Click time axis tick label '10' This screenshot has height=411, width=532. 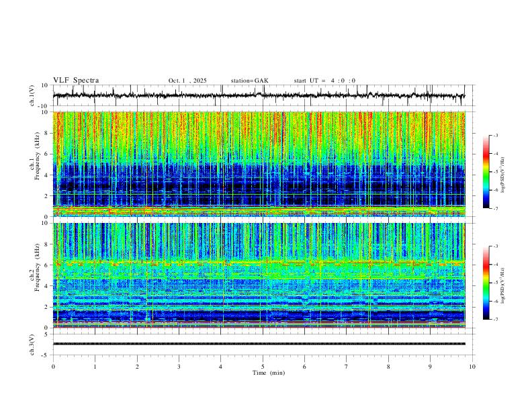pos(472,367)
